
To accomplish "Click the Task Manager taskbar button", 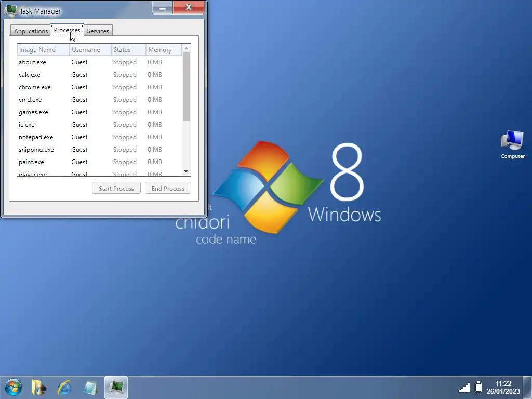I will (x=116, y=387).
